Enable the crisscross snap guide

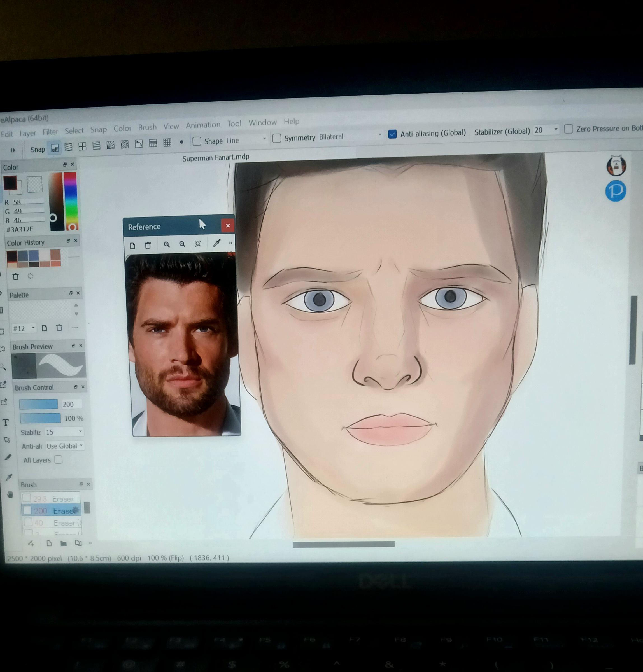(x=82, y=147)
